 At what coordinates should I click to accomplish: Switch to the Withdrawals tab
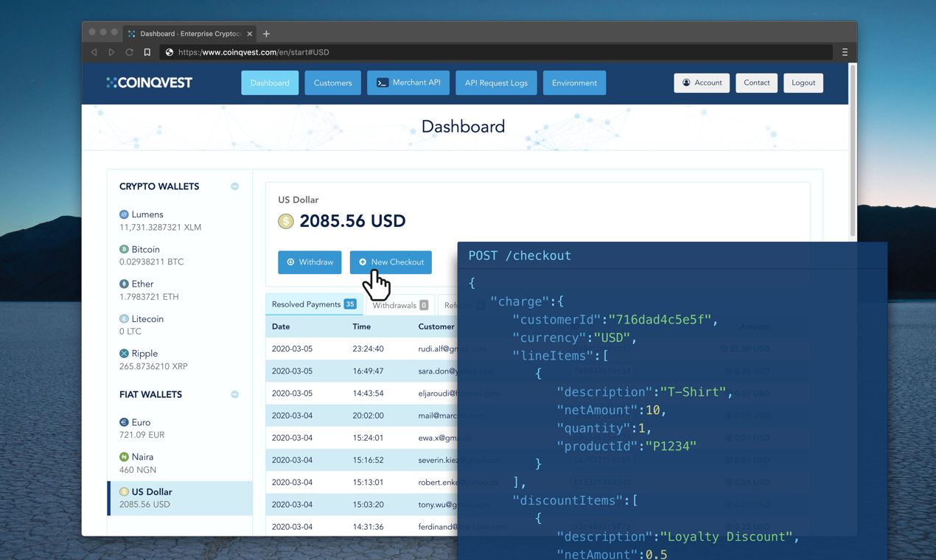click(x=400, y=304)
